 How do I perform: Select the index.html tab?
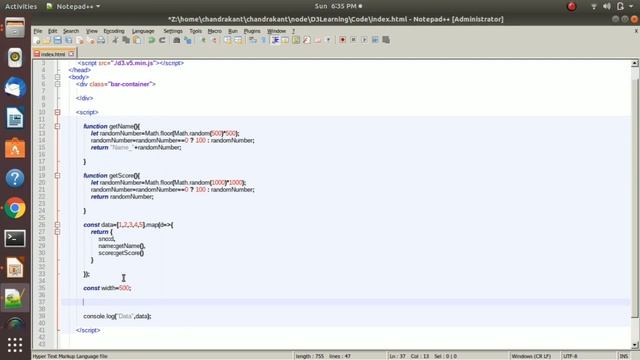[53, 54]
